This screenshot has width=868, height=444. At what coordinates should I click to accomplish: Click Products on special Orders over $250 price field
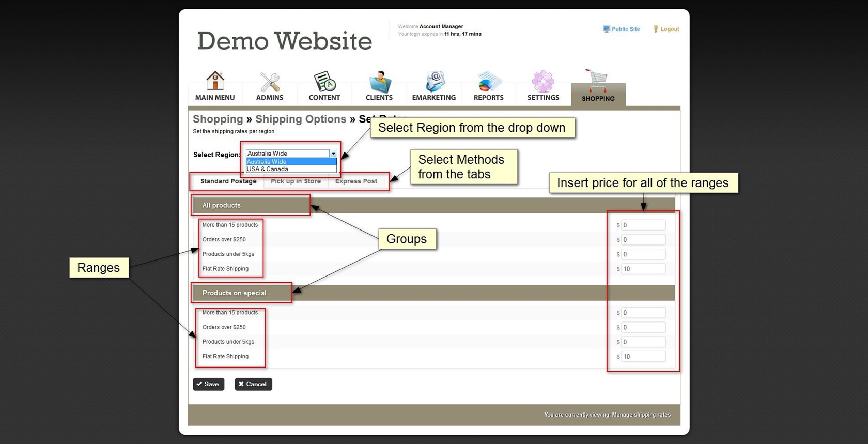tap(643, 327)
